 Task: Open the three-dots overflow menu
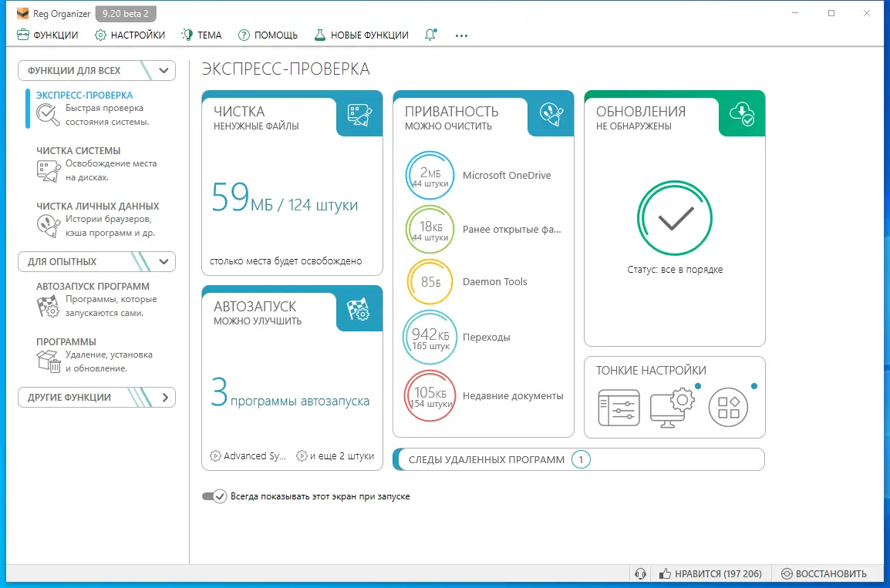[x=461, y=35]
